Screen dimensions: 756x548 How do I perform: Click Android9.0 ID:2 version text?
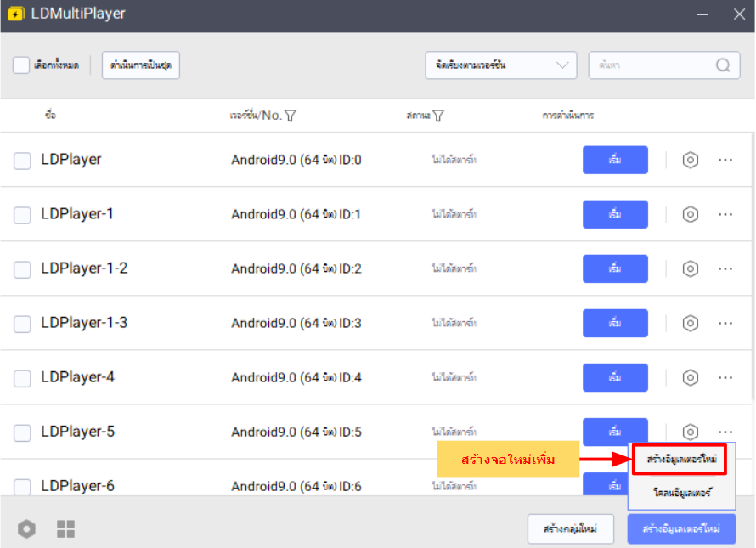(296, 268)
